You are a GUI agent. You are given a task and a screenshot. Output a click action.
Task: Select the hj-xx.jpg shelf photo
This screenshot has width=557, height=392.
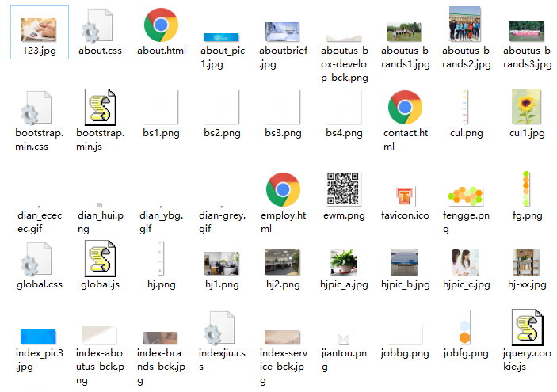[526, 263]
